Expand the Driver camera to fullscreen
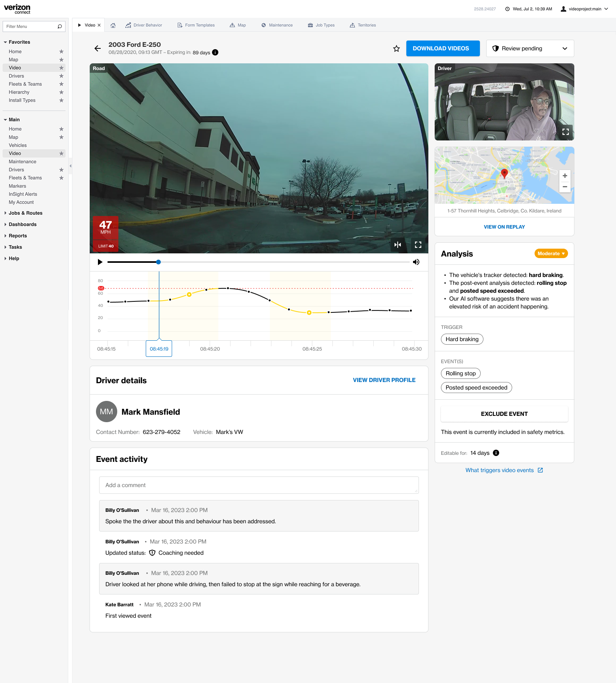Image resolution: width=616 pixels, height=683 pixels. tap(566, 132)
